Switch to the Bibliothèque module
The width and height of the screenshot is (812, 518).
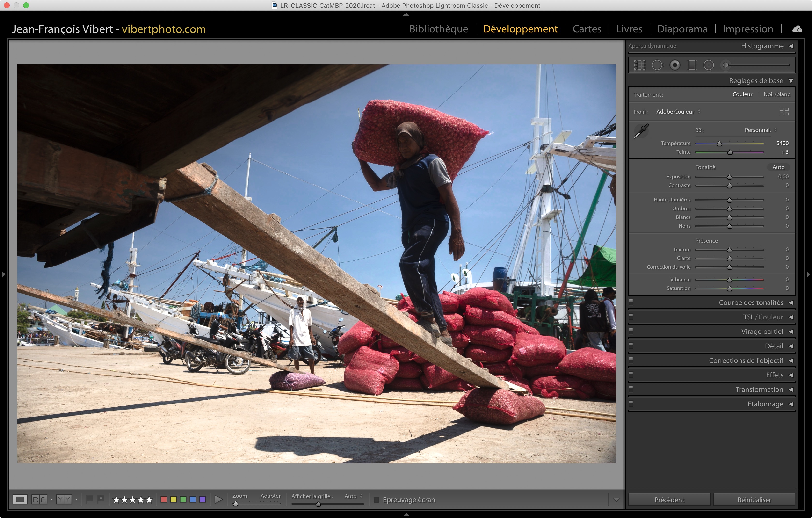click(x=438, y=29)
